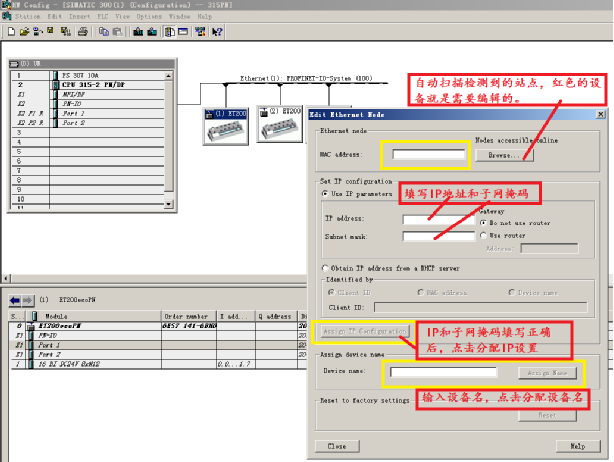
Task: Go forward with the right gray arrow
Action: [28, 300]
